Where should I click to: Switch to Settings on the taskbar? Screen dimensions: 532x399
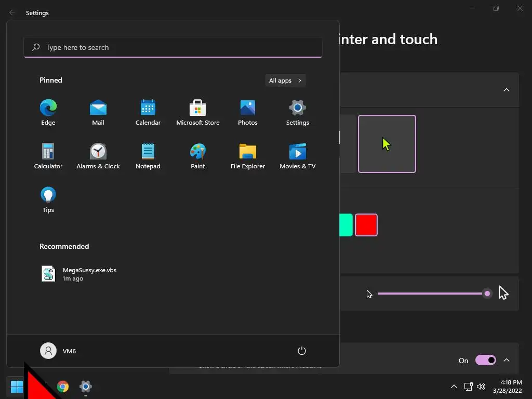tap(86, 387)
